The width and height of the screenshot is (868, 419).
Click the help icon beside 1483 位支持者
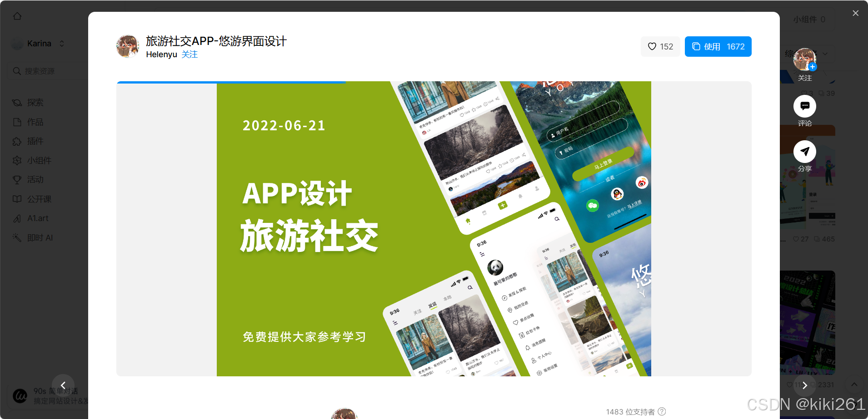click(x=662, y=412)
